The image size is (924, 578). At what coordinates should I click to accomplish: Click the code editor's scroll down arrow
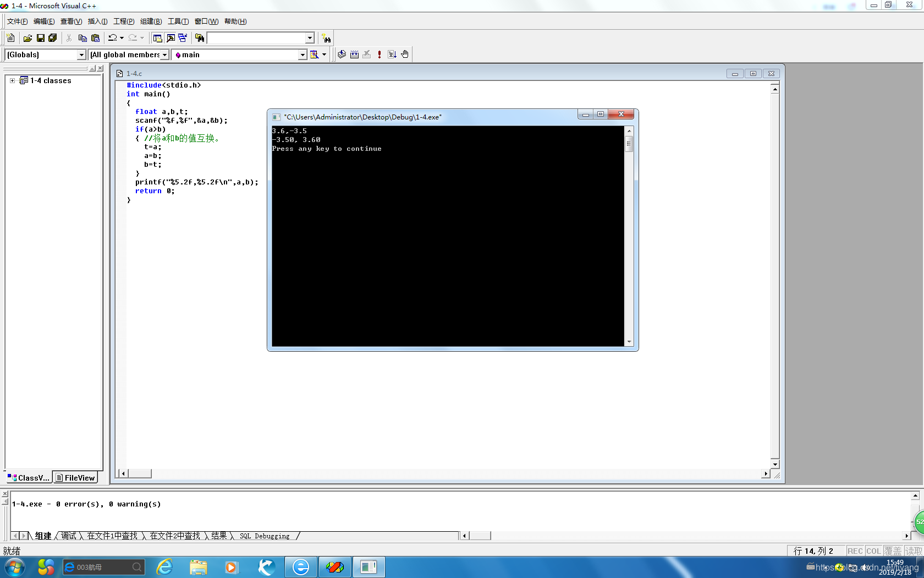775,464
